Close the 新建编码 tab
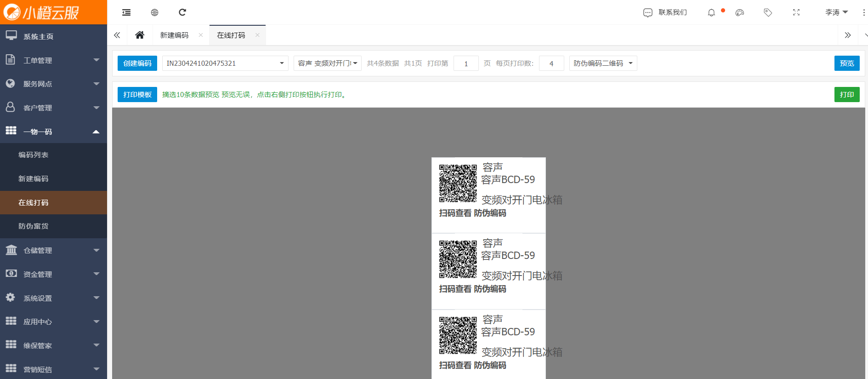Viewport: 868px width, 379px height. coord(201,35)
